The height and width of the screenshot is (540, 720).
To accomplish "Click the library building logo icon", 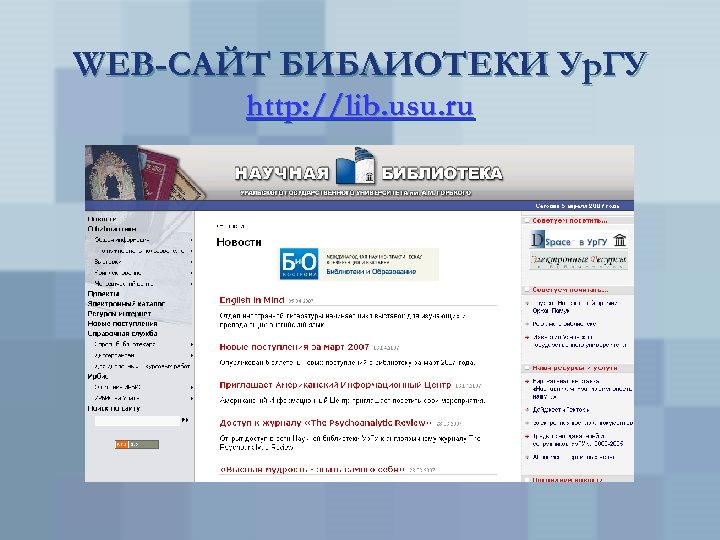I will point(355,166).
